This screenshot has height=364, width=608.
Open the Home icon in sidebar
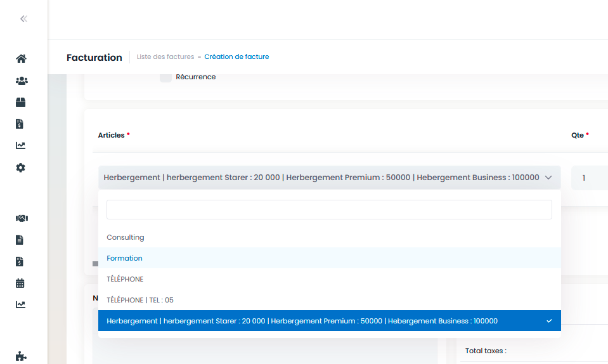pyautogui.click(x=21, y=58)
